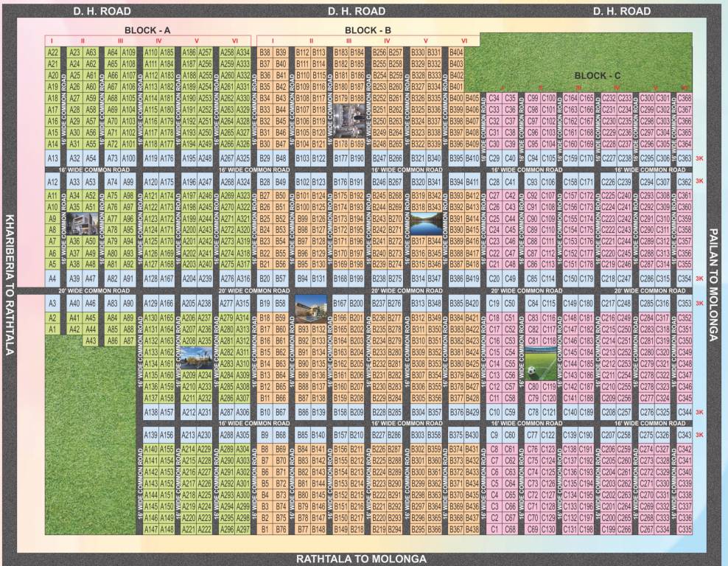
Task: Click the RATHTALA TO MOLONGA bottom label
Action: tap(363, 556)
